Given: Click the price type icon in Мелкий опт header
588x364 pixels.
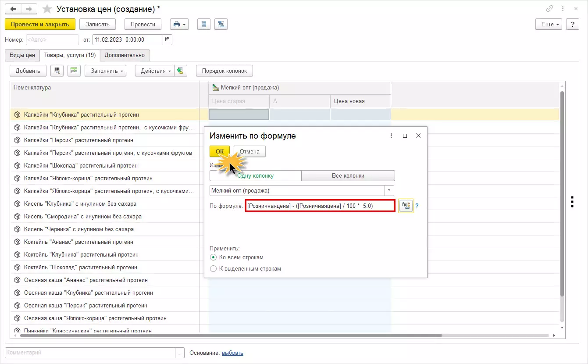Looking at the screenshot, I should tap(215, 87).
